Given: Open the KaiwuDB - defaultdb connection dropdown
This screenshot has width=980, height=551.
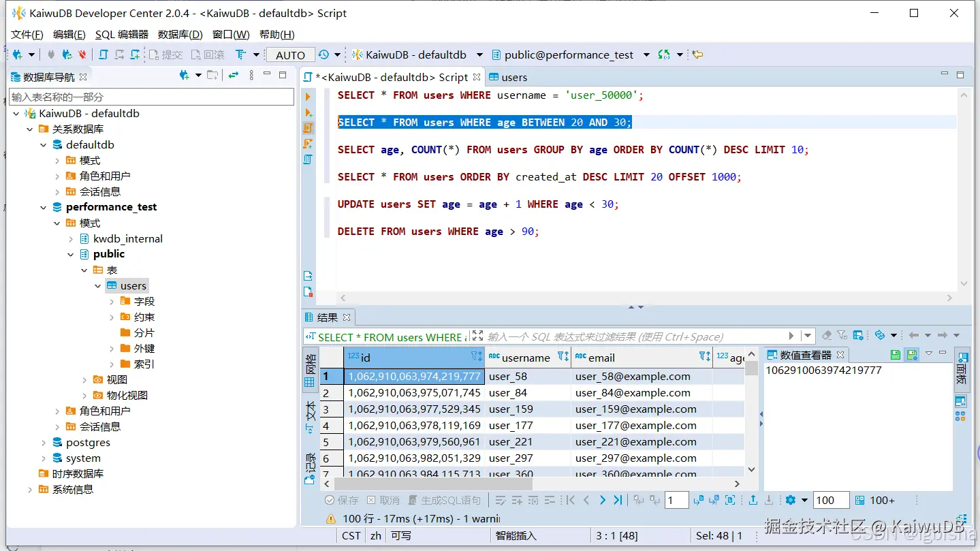Looking at the screenshot, I should click(479, 55).
